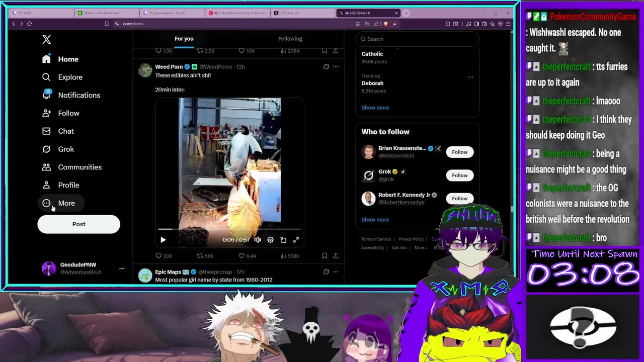This screenshot has width=644, height=362.
Task: Share the top tweet beside 208K views
Action: (336, 51)
